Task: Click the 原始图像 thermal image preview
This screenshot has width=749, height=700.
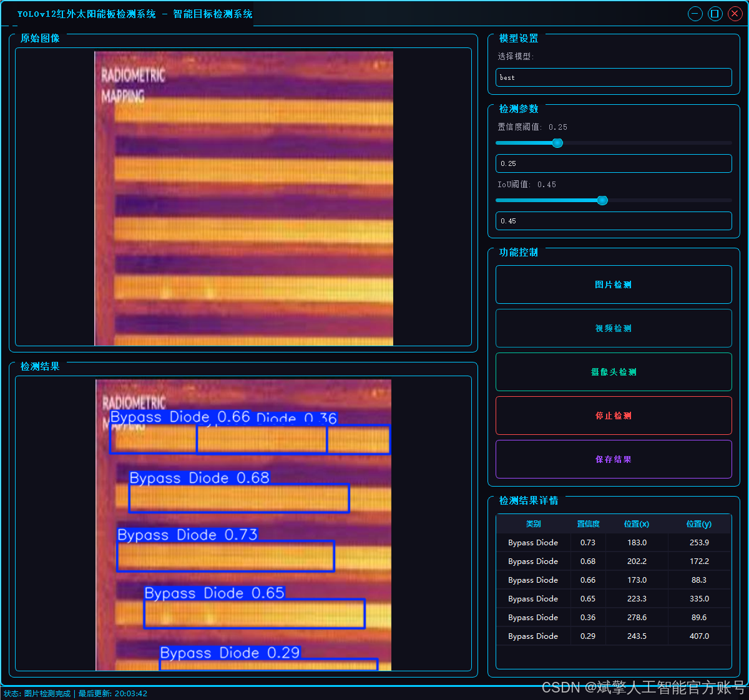Action: point(244,198)
